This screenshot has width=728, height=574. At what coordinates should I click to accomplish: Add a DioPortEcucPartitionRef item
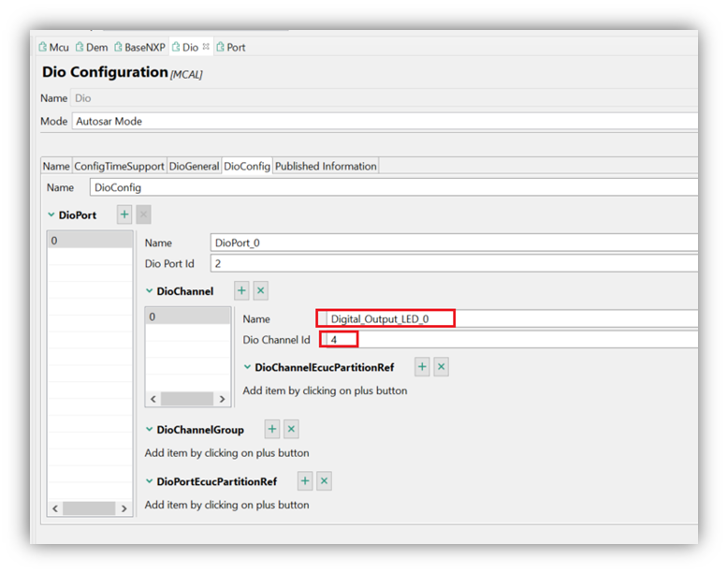305,480
